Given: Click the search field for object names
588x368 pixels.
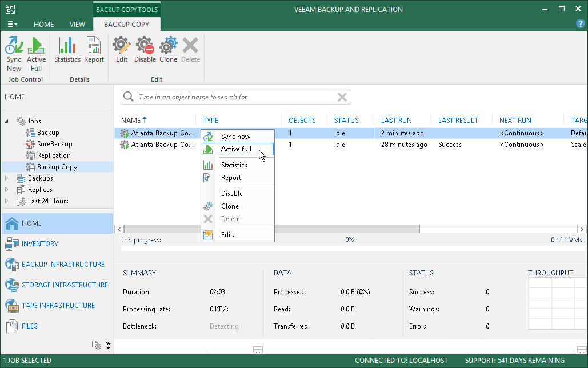Looking at the screenshot, I should pyautogui.click(x=236, y=97).
